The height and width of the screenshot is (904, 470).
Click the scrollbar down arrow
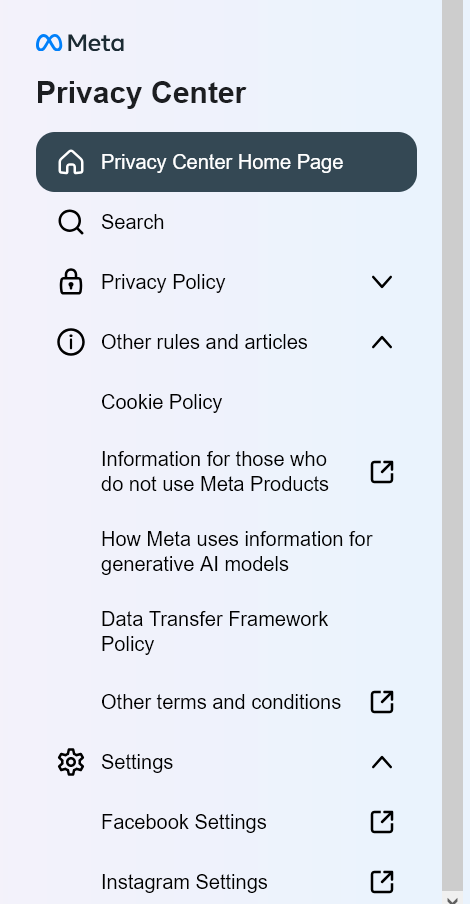coord(453,898)
